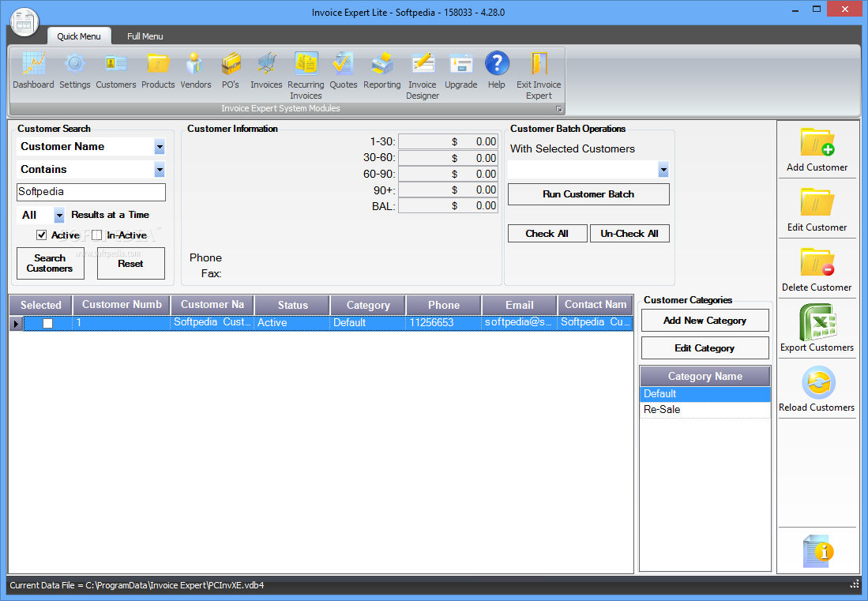Select the Re-Sale category row
Viewport: 868px width, 601px height.
[x=705, y=410]
